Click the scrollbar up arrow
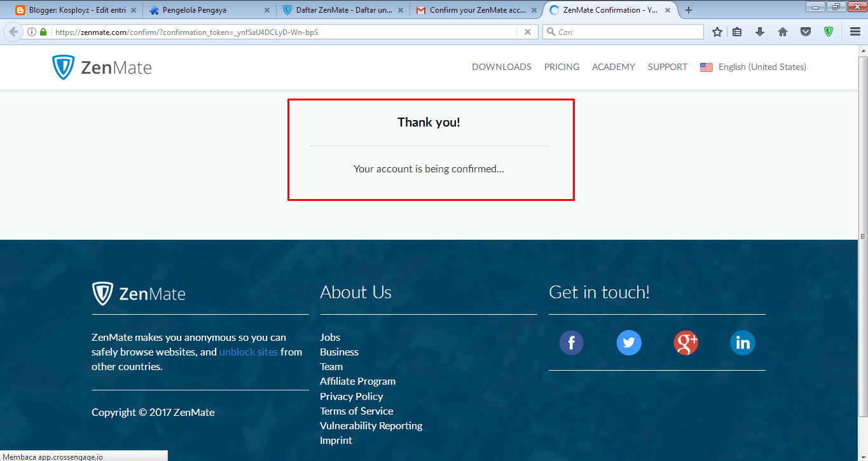 (863, 50)
